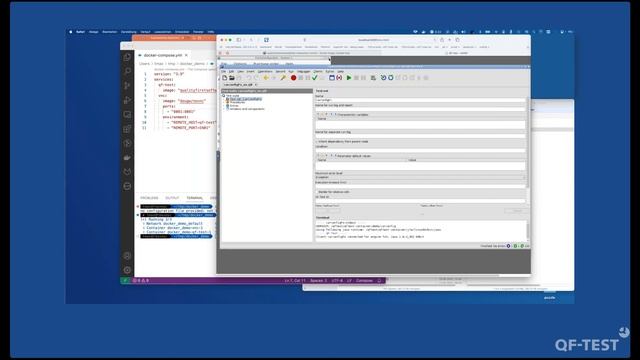Expand the Procedures node in QF-Test tree
640x360 pixels.
[225, 102]
